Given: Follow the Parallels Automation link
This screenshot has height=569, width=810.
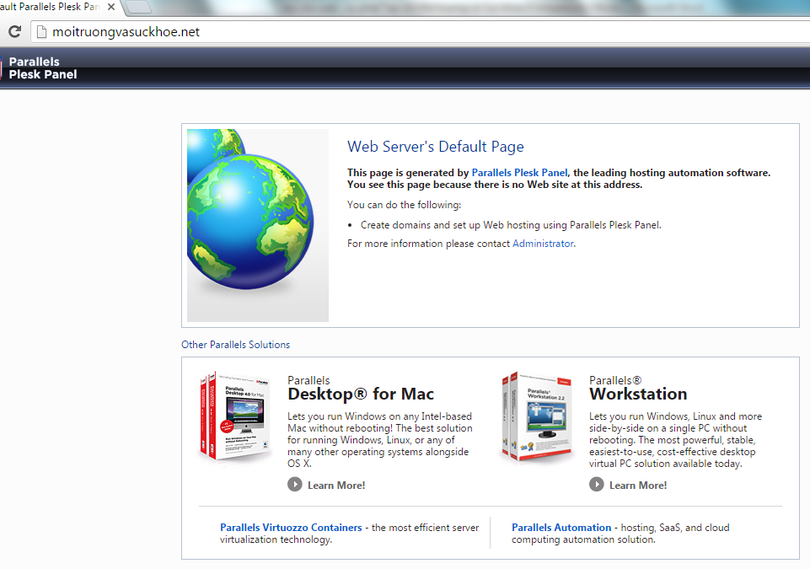Looking at the screenshot, I should point(561,527).
